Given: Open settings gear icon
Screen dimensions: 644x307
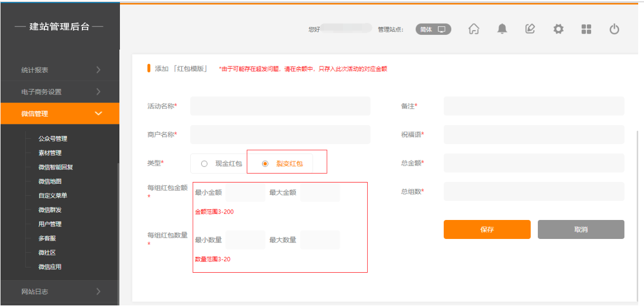Looking at the screenshot, I should pyautogui.click(x=558, y=30).
